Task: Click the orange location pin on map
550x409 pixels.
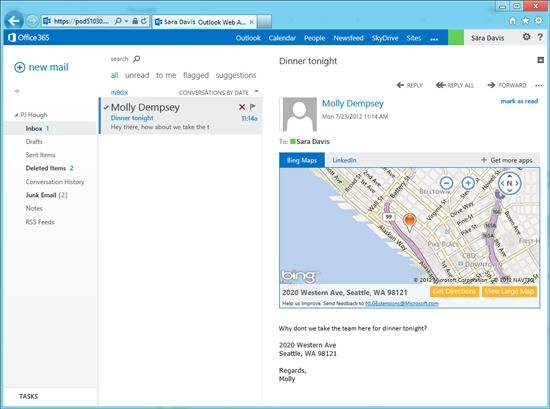Action: tap(409, 222)
